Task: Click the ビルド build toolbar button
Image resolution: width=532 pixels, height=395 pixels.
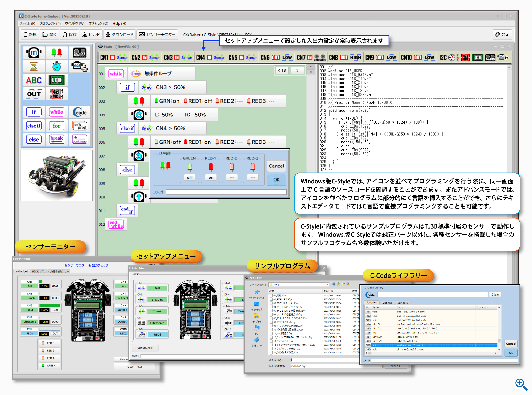Action: (x=91, y=35)
